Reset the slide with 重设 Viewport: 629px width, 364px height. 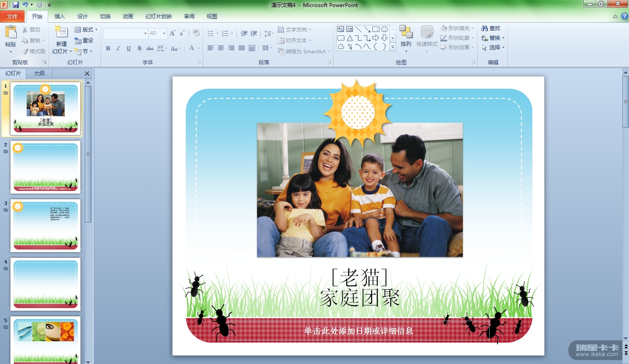tap(84, 41)
